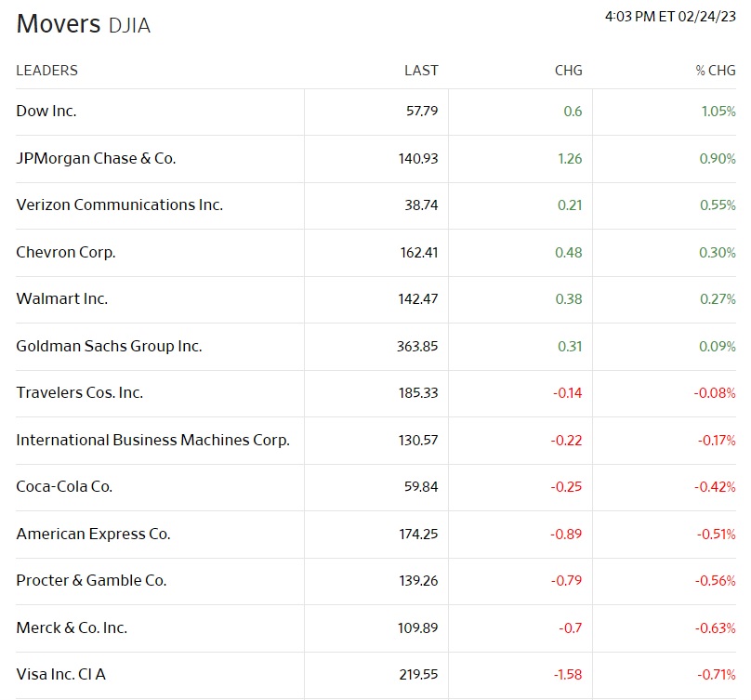Select Chevron last price 162.41
The width and height of the screenshot is (751, 700).
point(419,253)
